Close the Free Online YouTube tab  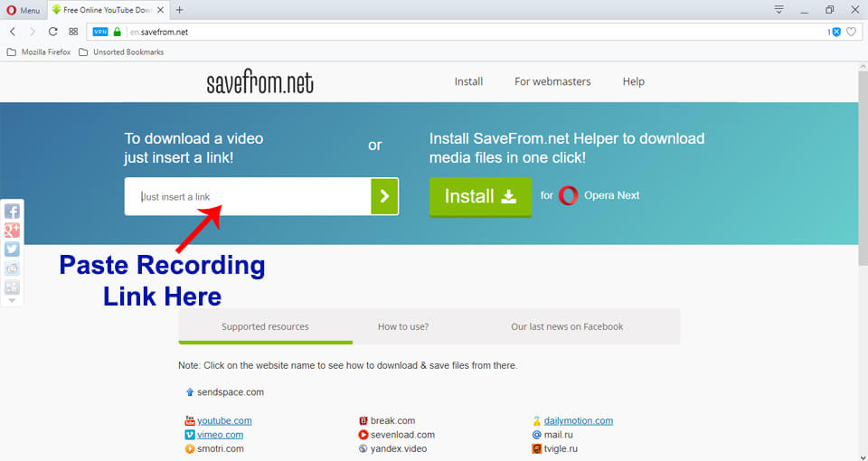pos(161,10)
